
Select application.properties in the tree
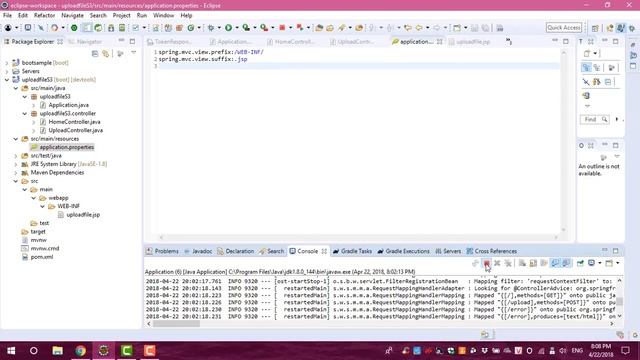67,147
